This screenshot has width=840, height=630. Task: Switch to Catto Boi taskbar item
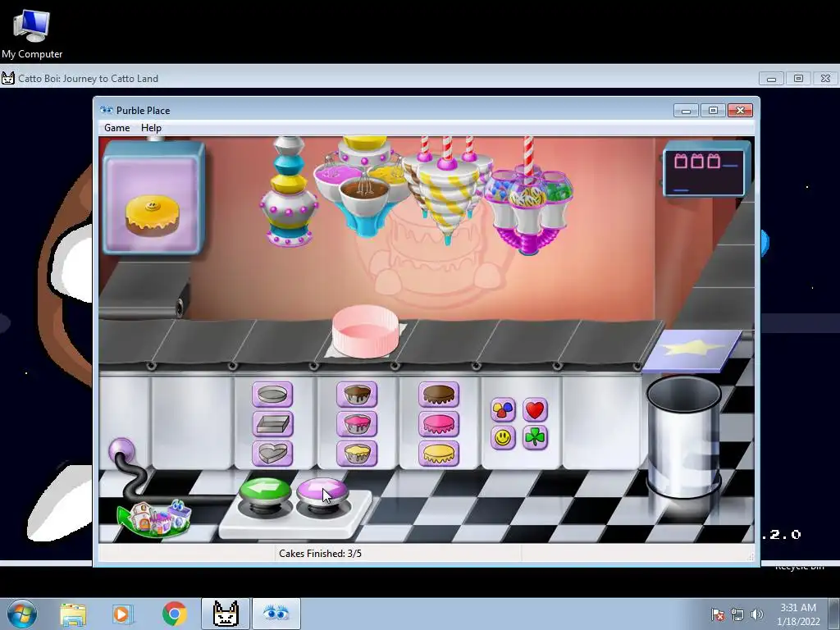(x=226, y=614)
